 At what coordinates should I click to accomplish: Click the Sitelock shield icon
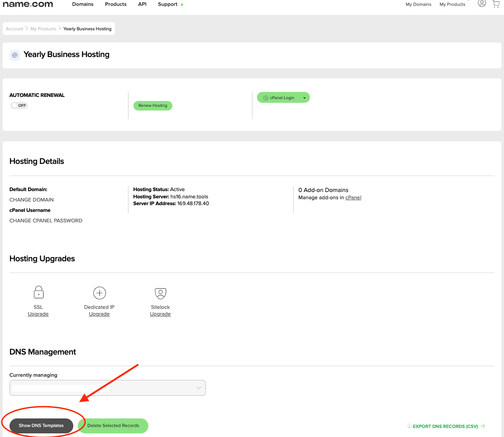(160, 293)
